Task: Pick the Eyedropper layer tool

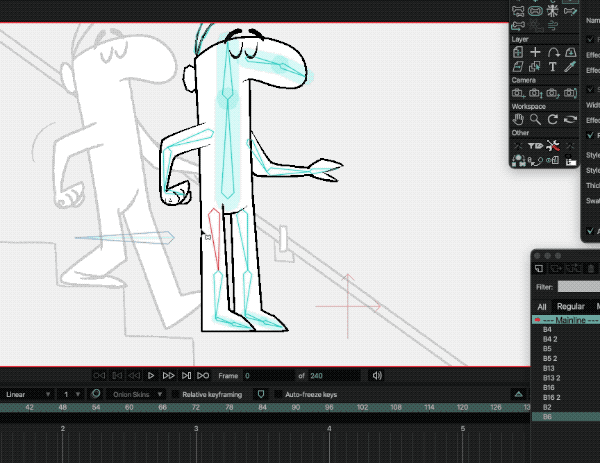Action: coord(570,67)
